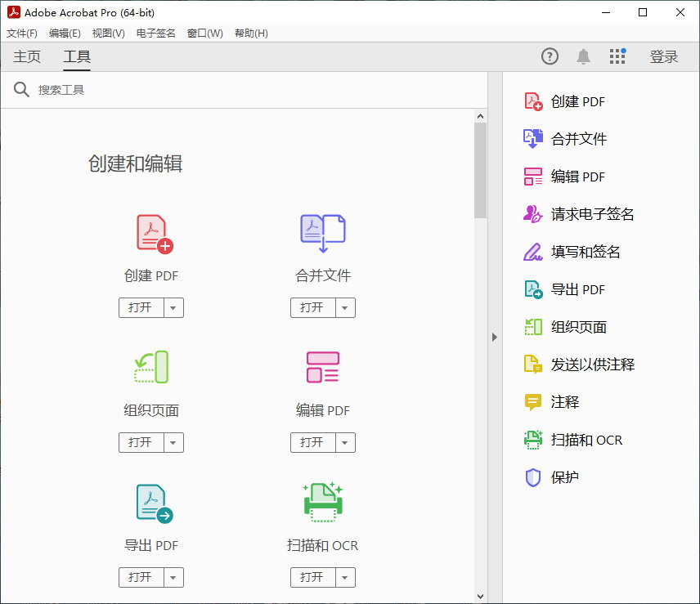This screenshot has height=604, width=700.
Task: Select the Organize Pages (组织页面) large icon
Action: [x=151, y=368]
